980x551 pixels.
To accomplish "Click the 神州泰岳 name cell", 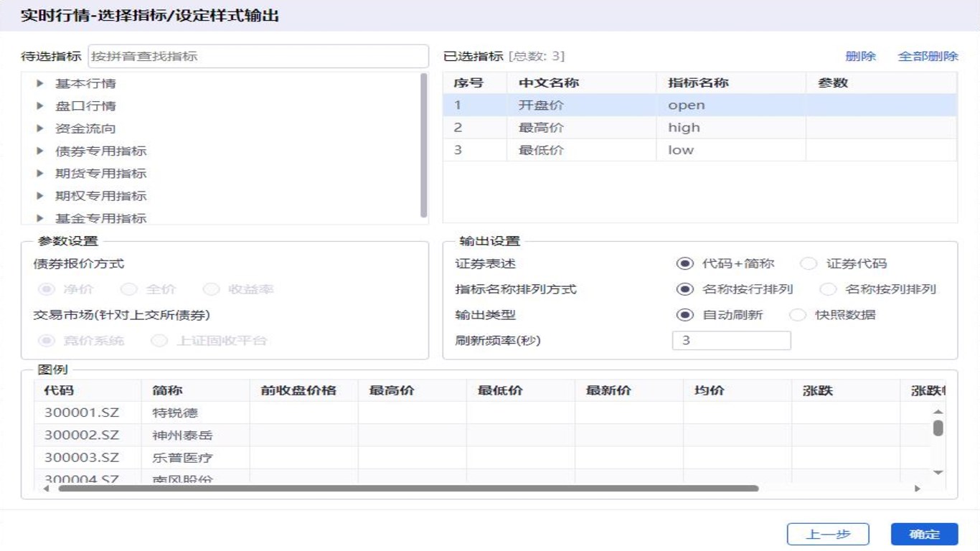I will 195,435.
